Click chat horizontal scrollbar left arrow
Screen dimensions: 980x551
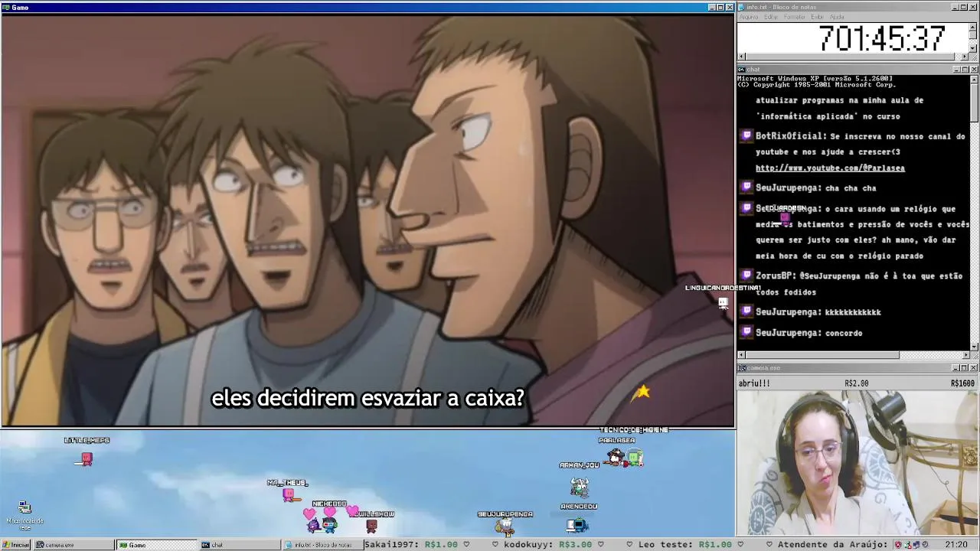point(741,355)
